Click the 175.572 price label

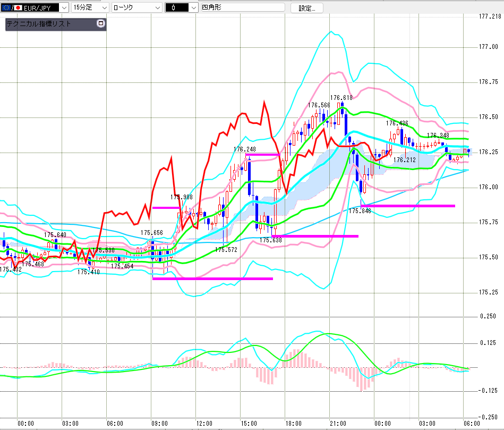pos(226,249)
